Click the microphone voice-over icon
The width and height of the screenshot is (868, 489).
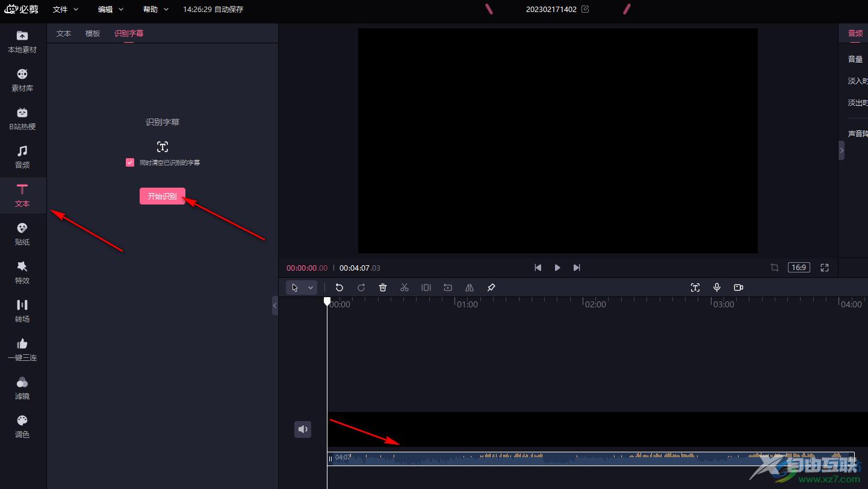coord(717,288)
